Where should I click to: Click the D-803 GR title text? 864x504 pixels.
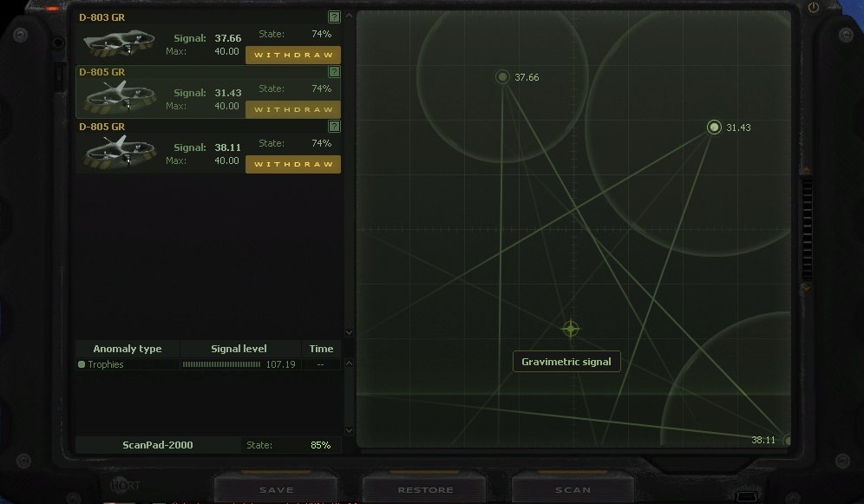102,17
